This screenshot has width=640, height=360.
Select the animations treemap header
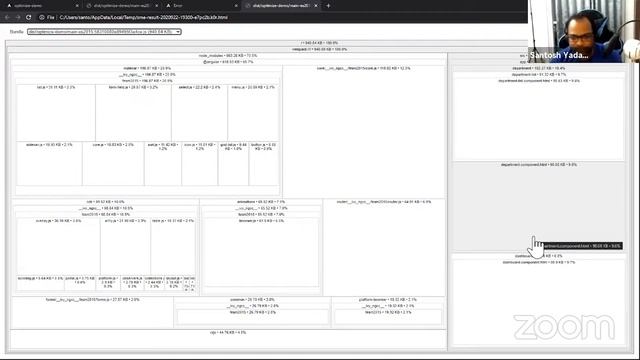tap(261, 202)
